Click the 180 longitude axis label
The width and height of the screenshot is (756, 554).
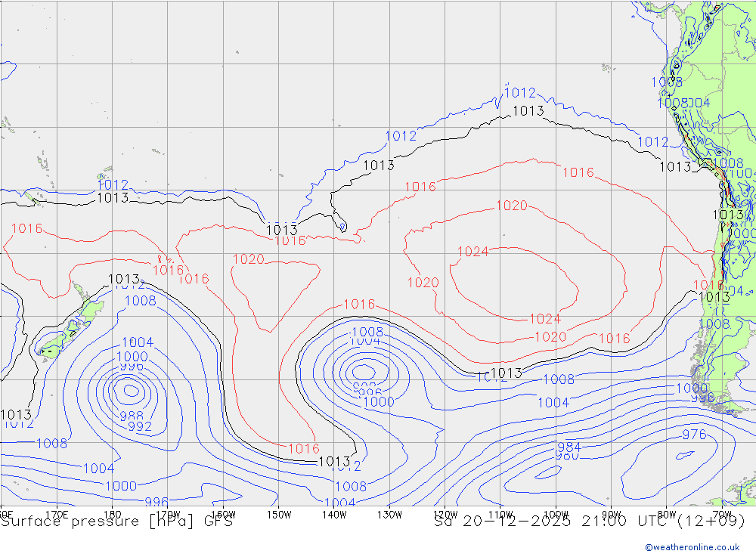(112, 515)
